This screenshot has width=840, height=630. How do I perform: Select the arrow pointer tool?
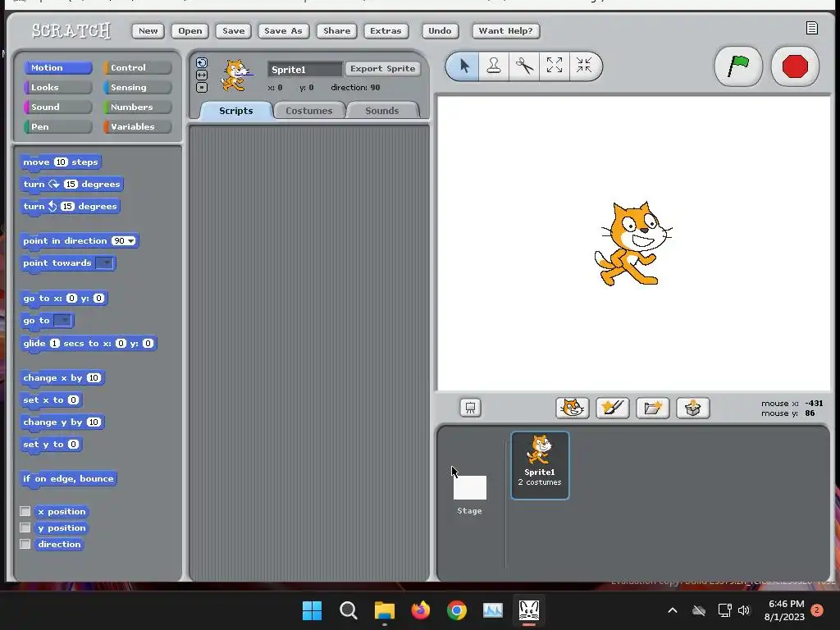coord(463,66)
